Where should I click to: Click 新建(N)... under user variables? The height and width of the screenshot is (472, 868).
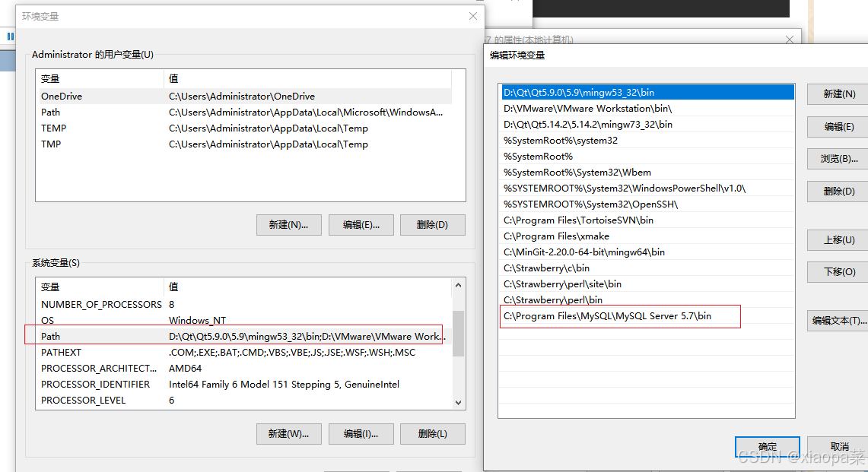pos(288,224)
